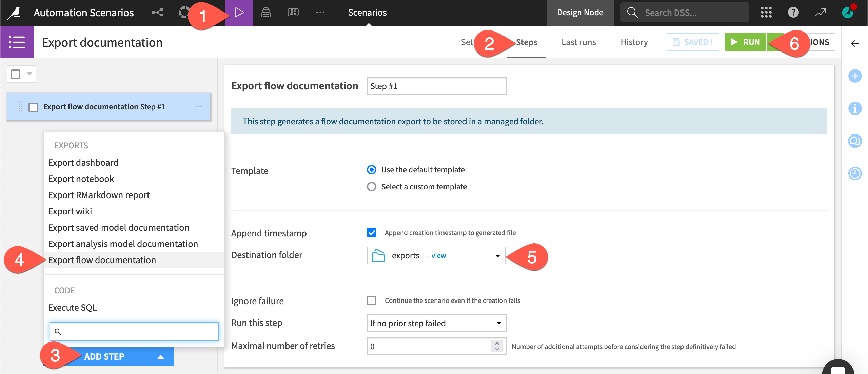Image resolution: width=868 pixels, height=374 pixels.
Task: Enable continue the scenario even if creation fails
Action: [x=372, y=300]
